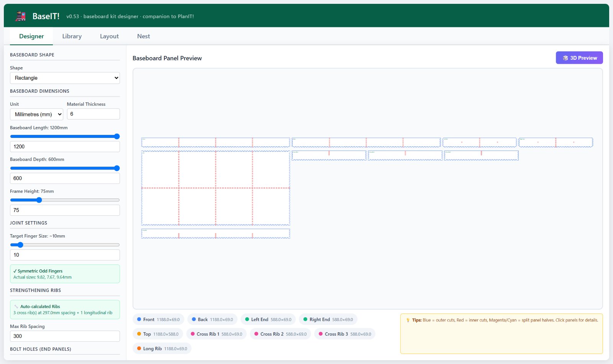Click the Material Thickness input field

93,114
